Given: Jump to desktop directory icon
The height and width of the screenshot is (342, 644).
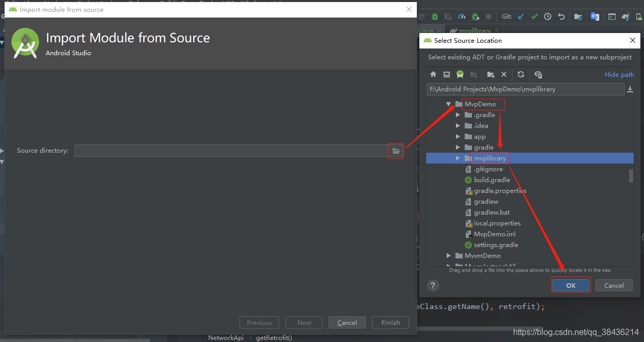Looking at the screenshot, I should coord(447,74).
